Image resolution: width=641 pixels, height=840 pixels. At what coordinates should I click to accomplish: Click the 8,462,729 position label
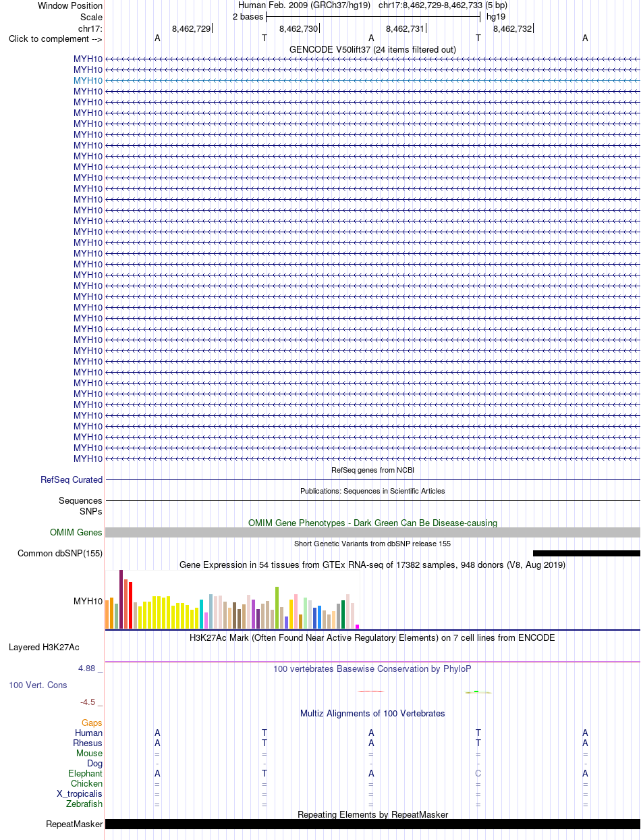(191, 28)
